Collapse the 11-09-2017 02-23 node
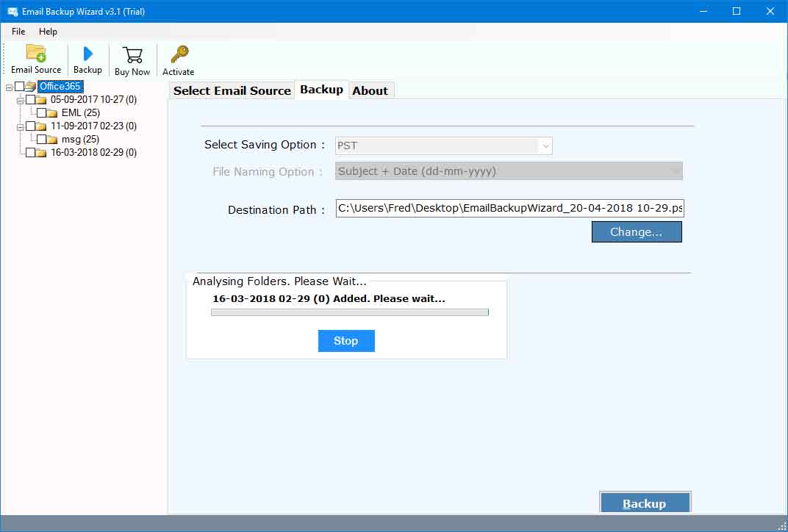 (x=20, y=127)
